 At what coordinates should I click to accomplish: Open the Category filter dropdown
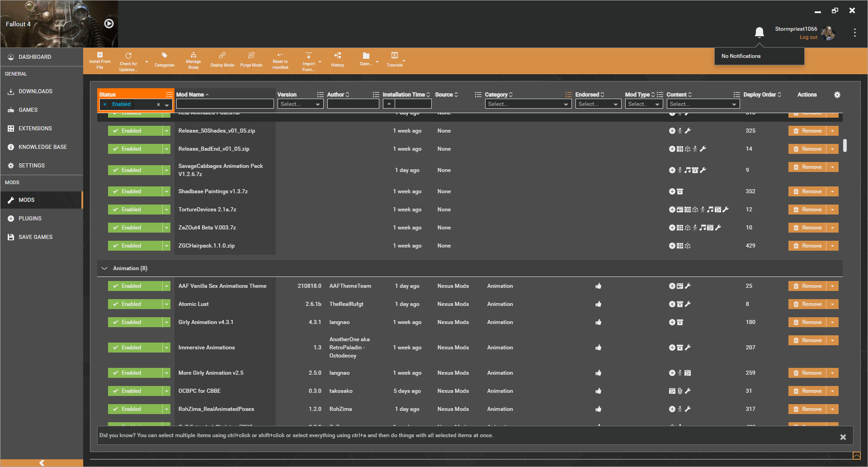528,104
